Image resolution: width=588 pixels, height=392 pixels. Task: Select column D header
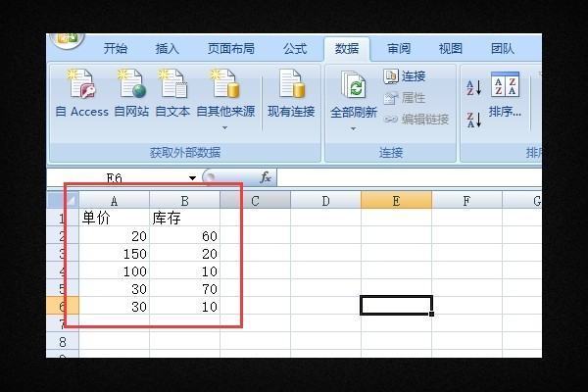click(x=325, y=201)
